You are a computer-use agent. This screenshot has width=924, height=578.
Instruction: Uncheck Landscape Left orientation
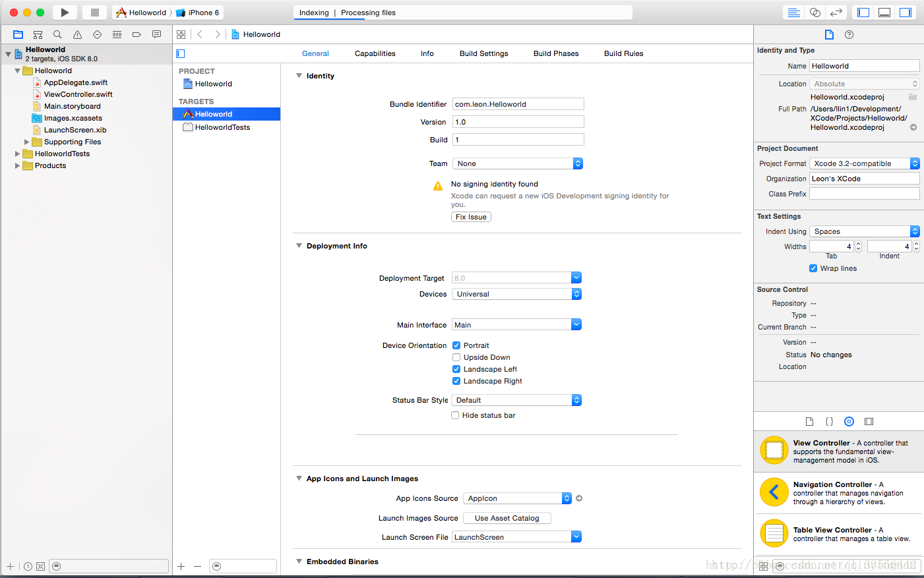coord(456,369)
